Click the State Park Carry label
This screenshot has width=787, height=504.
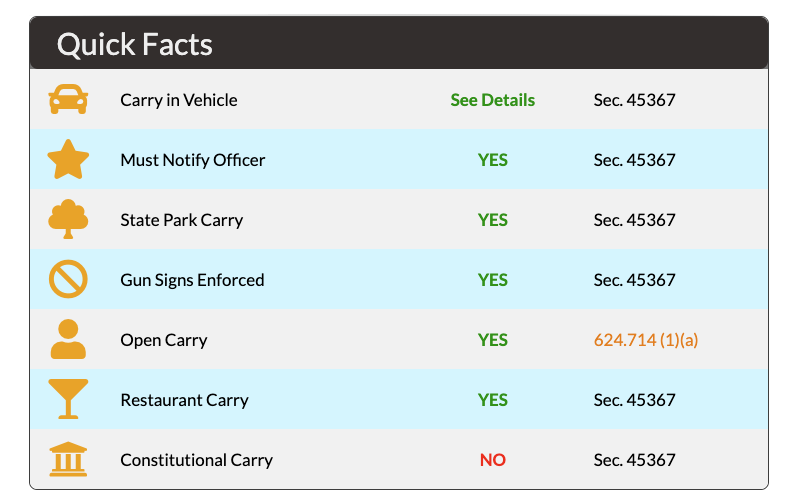(x=182, y=220)
